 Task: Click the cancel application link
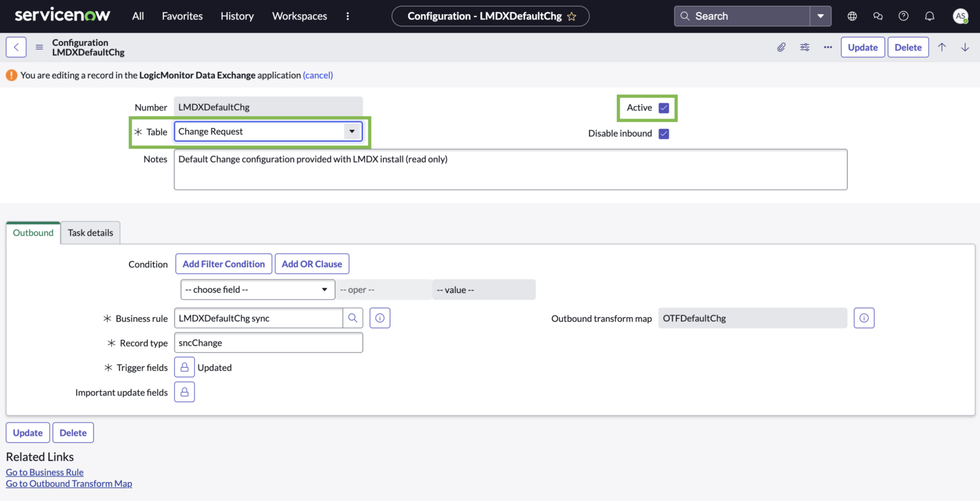click(318, 75)
